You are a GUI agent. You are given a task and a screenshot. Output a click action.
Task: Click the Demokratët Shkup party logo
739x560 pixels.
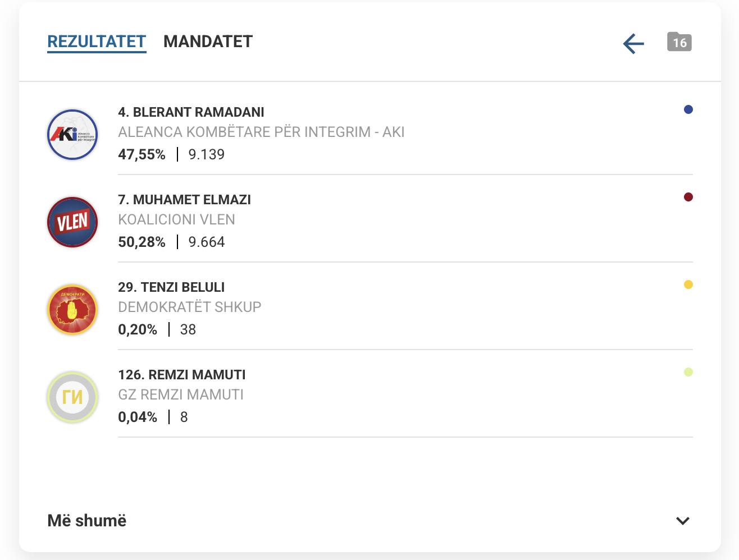[x=72, y=310]
